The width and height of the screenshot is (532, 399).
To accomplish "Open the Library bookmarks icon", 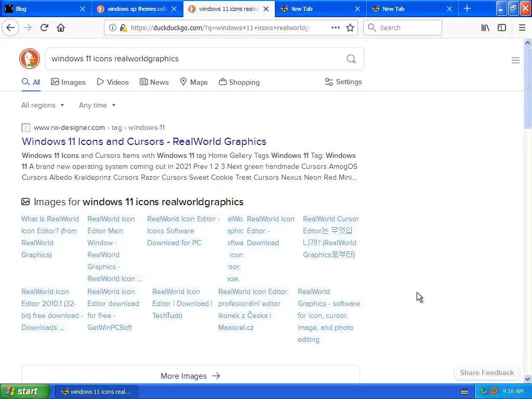I will [x=485, y=28].
